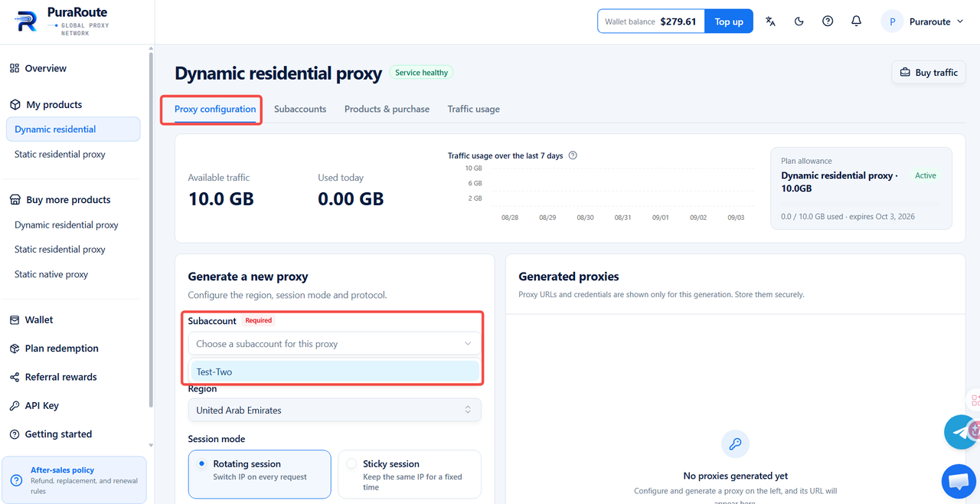Click the Getting started help icon
The width and height of the screenshot is (980, 504).
pos(15,434)
